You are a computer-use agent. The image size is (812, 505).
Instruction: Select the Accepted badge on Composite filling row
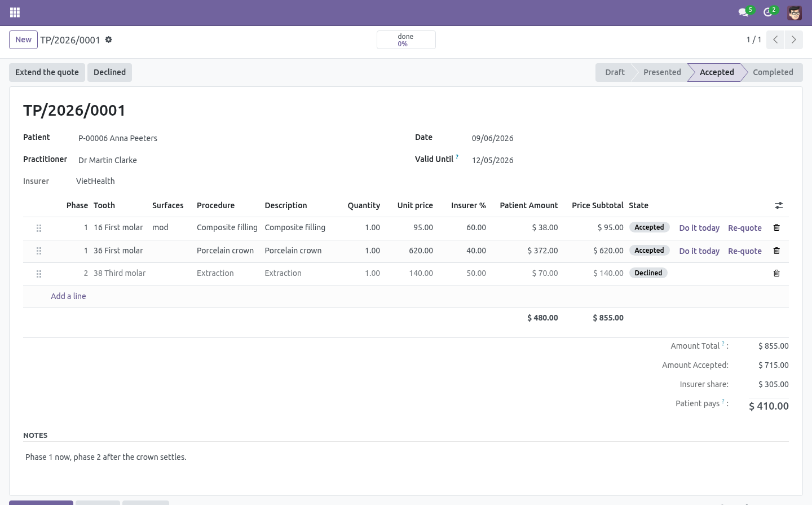(x=649, y=227)
